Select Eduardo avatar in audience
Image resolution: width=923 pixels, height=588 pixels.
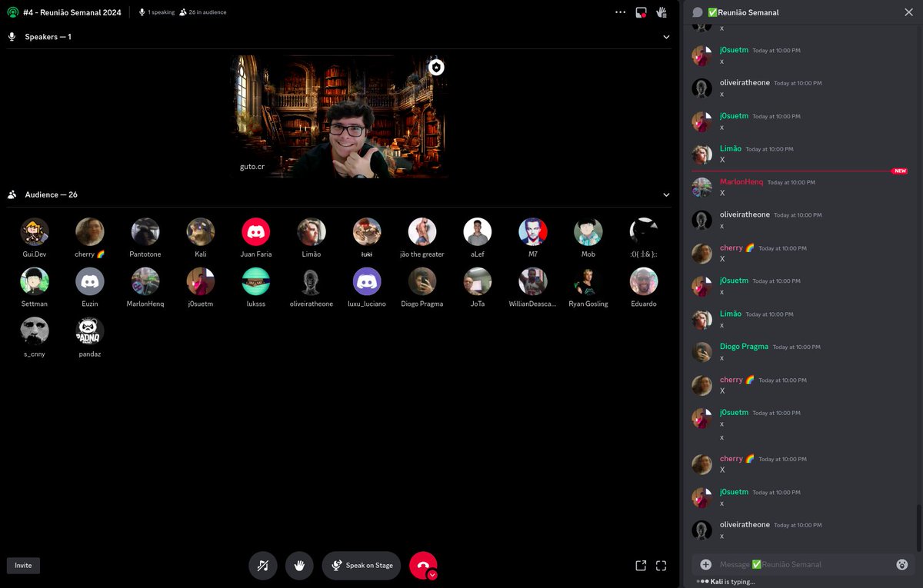pos(644,282)
